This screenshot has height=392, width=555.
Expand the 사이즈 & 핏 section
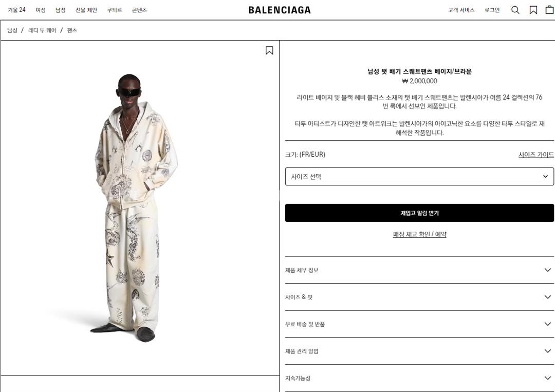click(419, 297)
